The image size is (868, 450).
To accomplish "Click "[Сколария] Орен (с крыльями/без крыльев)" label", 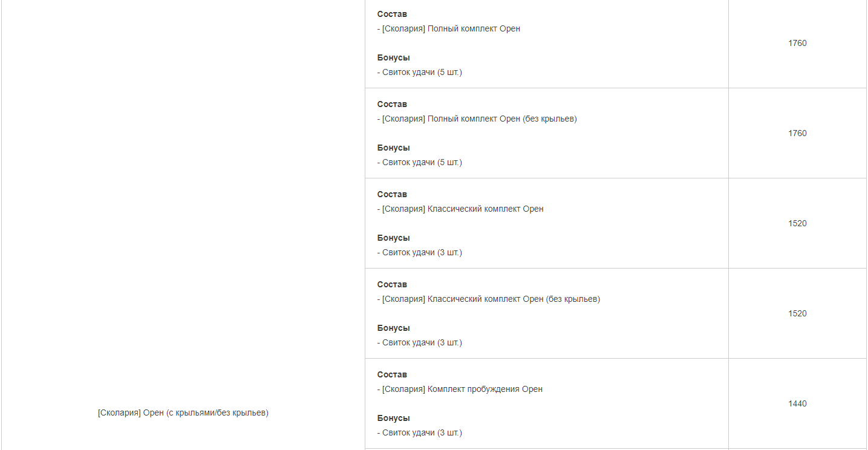I will (x=183, y=412).
